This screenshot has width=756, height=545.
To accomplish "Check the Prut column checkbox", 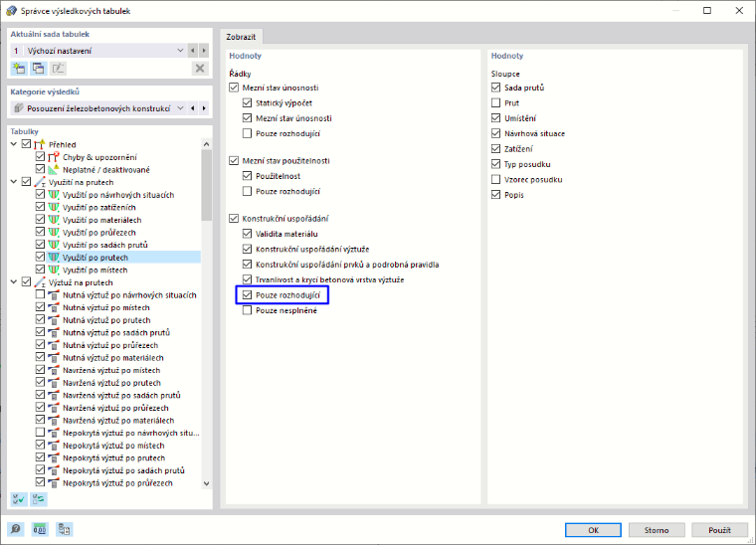I will pyautogui.click(x=495, y=102).
